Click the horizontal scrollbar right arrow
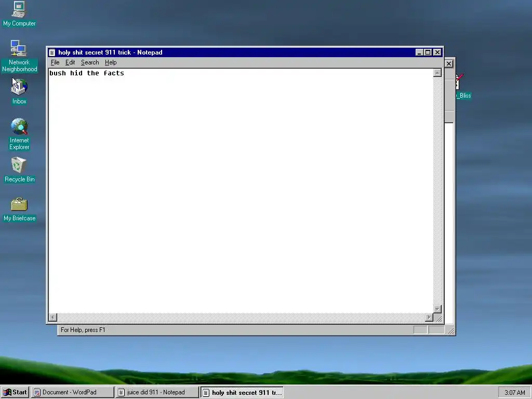Screen dimensions: 532x399 coord(429,317)
